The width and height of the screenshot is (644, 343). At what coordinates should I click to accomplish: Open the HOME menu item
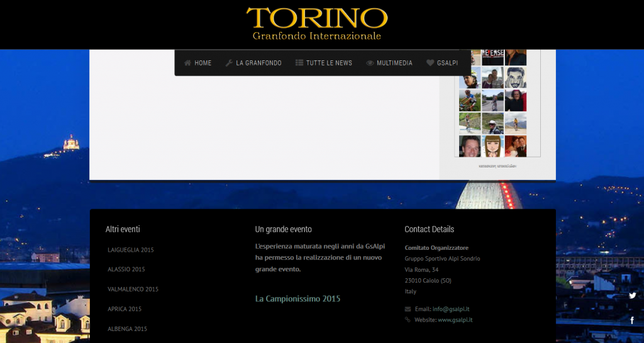point(203,63)
